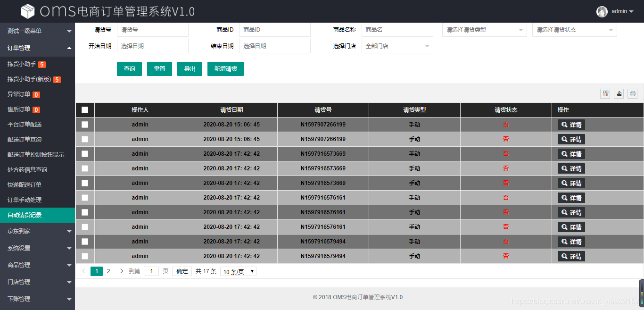644x310 pixels.
Task: Open 详情 for the last N1597916579494 row
Action: [x=571, y=256]
